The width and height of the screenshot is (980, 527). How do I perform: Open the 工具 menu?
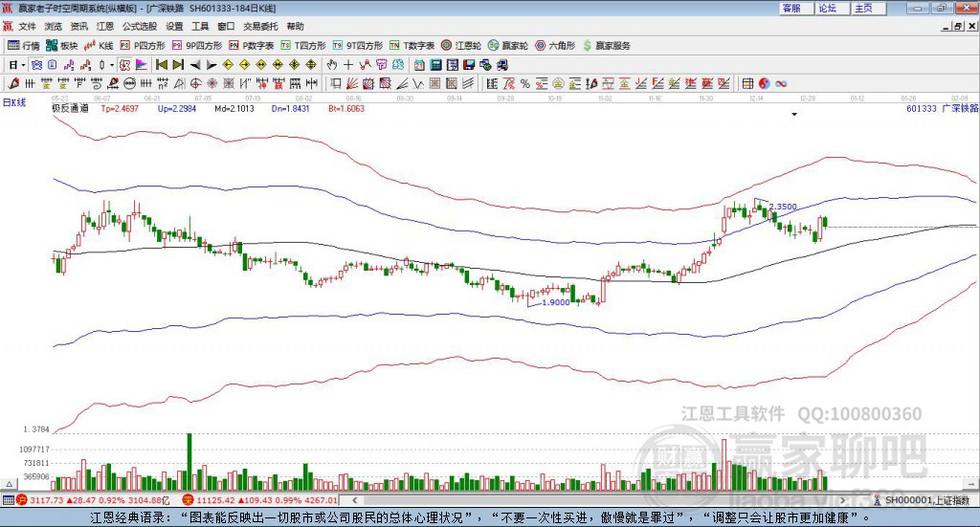200,26
